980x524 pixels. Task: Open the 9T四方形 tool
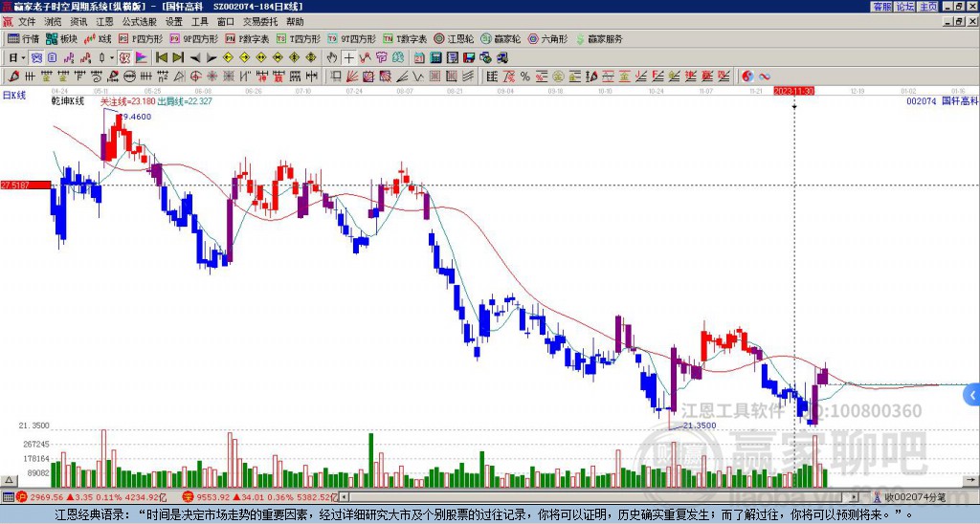click(351, 38)
